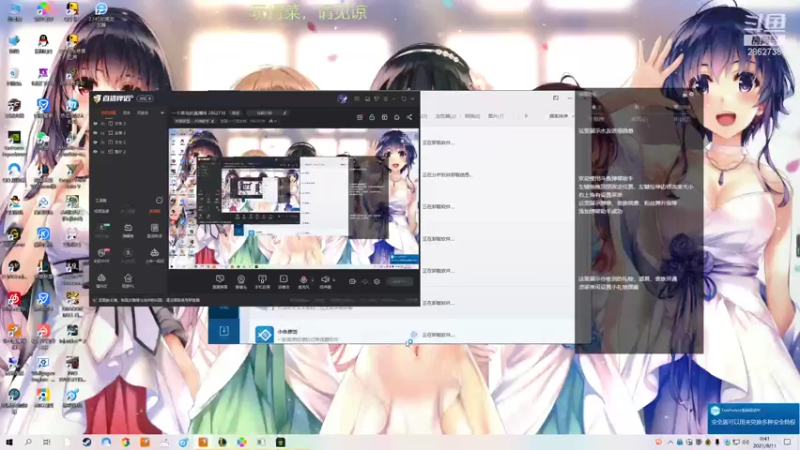Open Windows Start menu
This screenshot has height=450, width=800.
(9, 442)
